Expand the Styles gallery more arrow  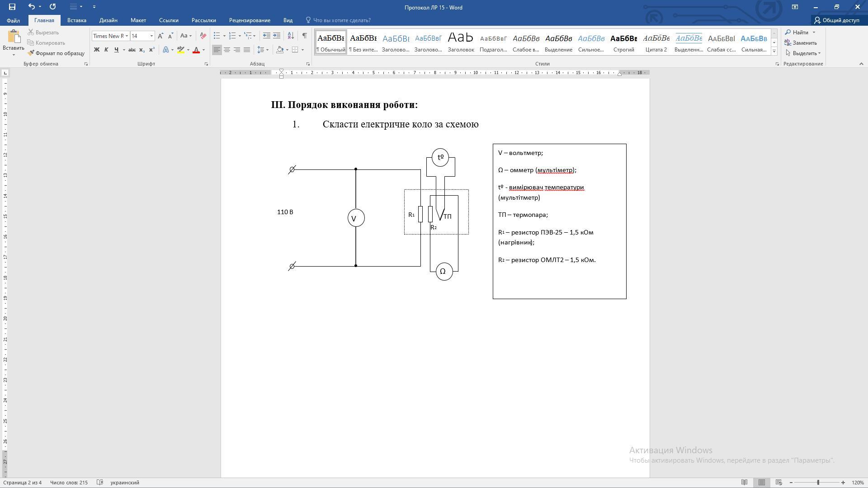(x=774, y=52)
